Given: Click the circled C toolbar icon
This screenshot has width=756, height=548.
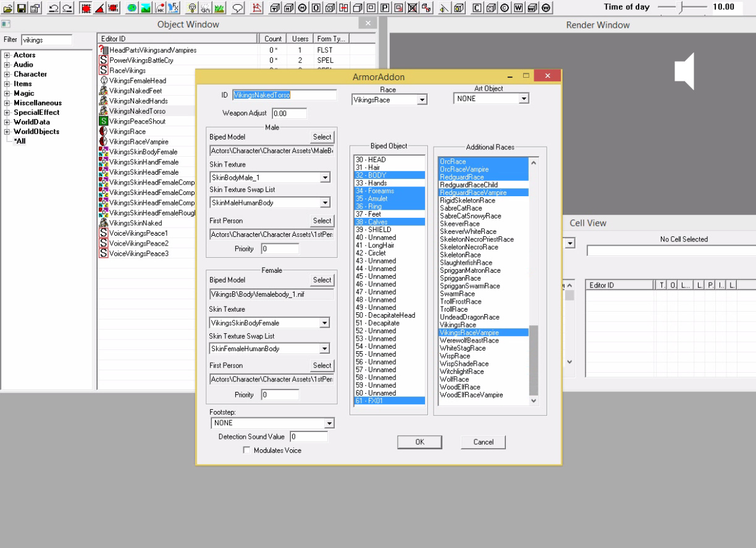Looking at the screenshot, I should point(504,8).
